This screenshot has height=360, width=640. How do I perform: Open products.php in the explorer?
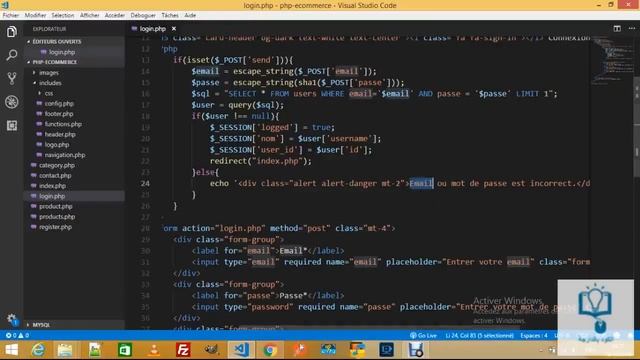(x=57, y=217)
